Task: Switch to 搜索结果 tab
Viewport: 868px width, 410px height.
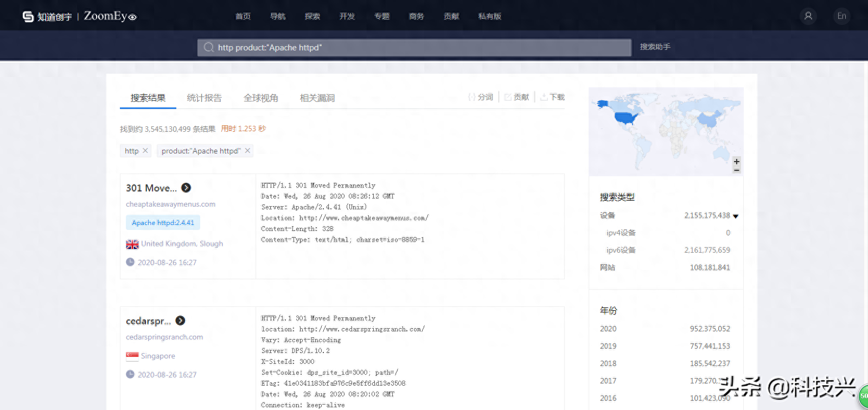Action: [x=148, y=98]
